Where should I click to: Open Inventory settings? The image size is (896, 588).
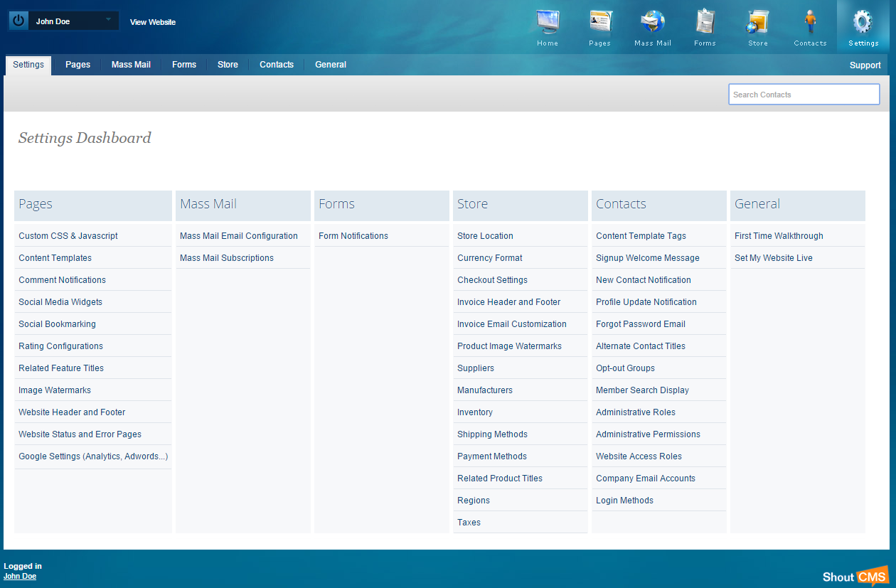tap(475, 412)
